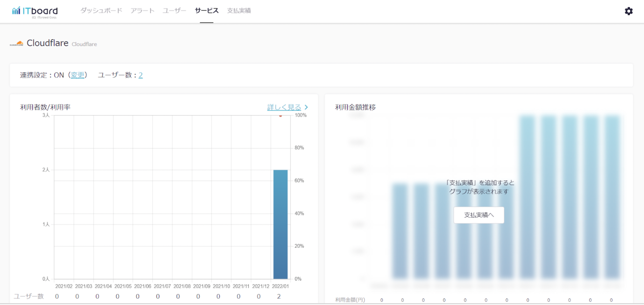Click the Cloudflare service logo icon
The image size is (644, 305).
point(17,44)
